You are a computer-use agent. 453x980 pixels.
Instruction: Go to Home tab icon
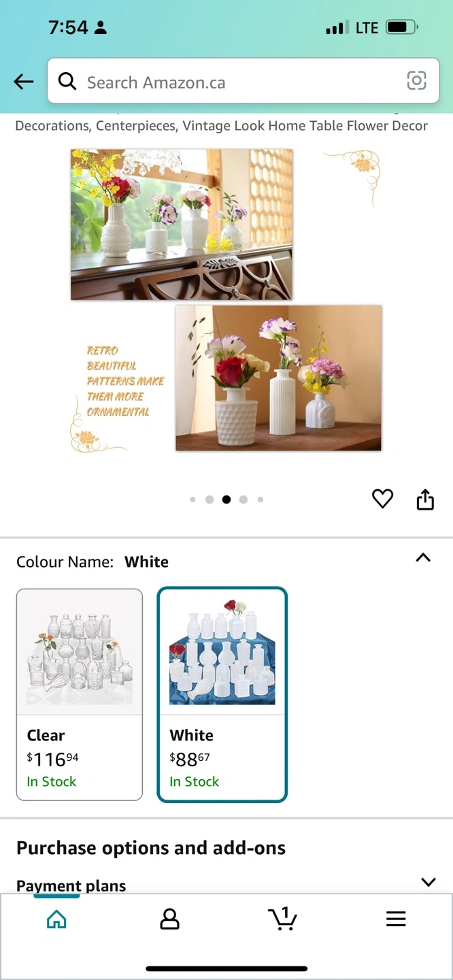pyautogui.click(x=56, y=919)
